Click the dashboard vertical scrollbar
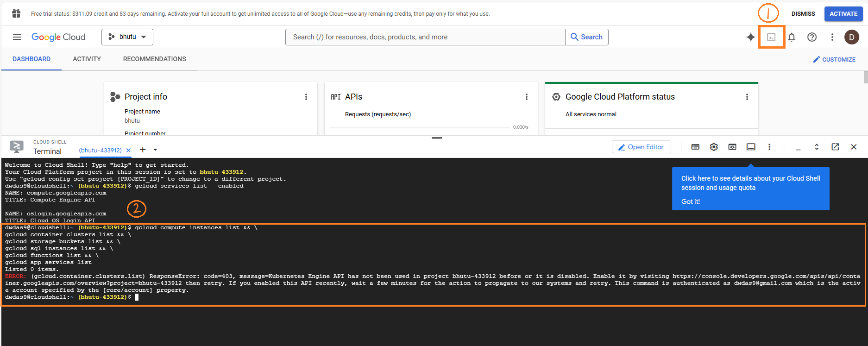Image resolution: width=868 pixels, height=346 pixels. (865, 77)
